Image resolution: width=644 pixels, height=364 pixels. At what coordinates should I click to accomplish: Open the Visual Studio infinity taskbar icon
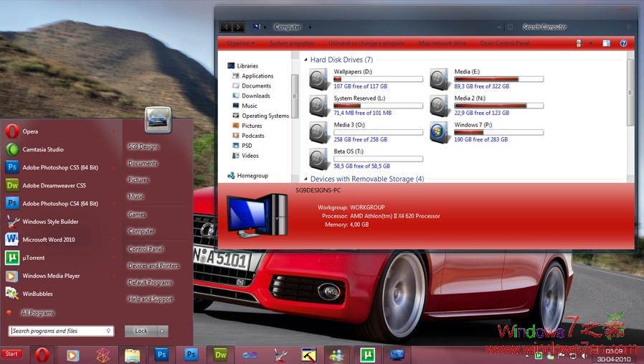pos(250,355)
